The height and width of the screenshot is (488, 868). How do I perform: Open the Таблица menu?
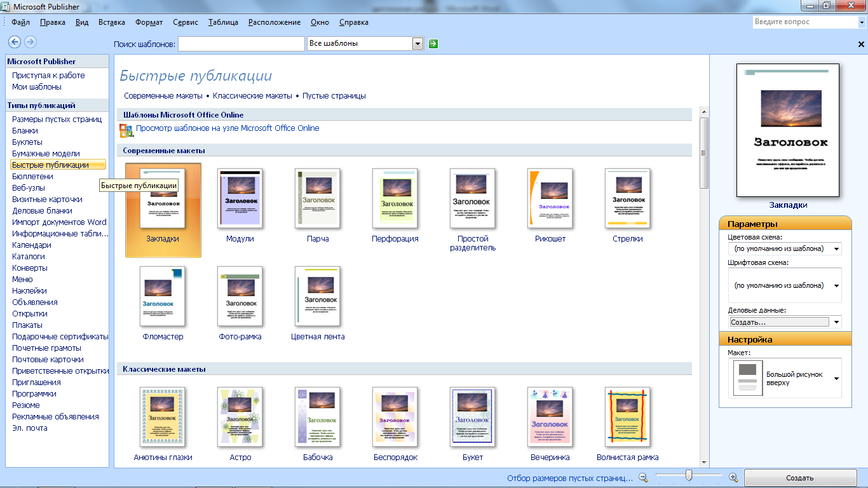coord(223,22)
